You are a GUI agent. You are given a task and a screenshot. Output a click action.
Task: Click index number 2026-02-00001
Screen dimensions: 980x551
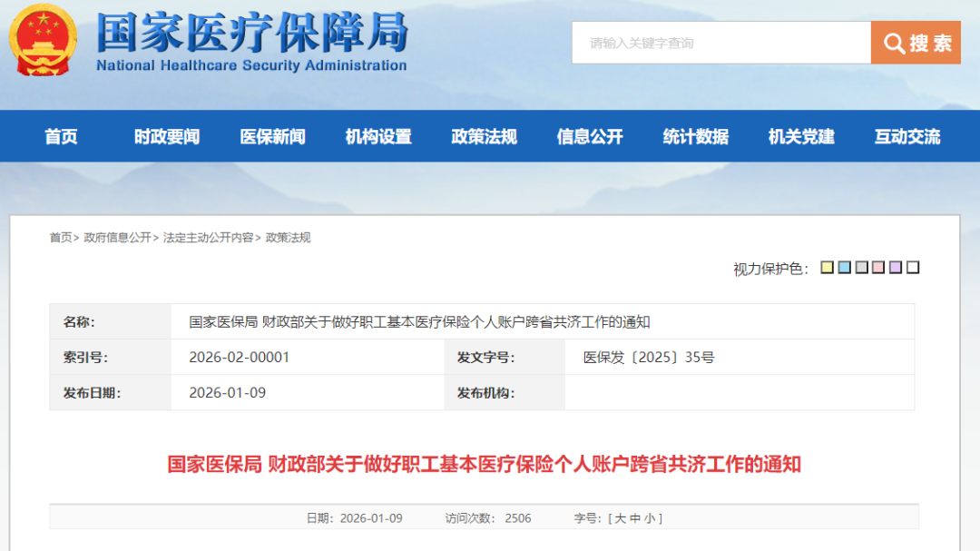pyautogui.click(x=240, y=357)
